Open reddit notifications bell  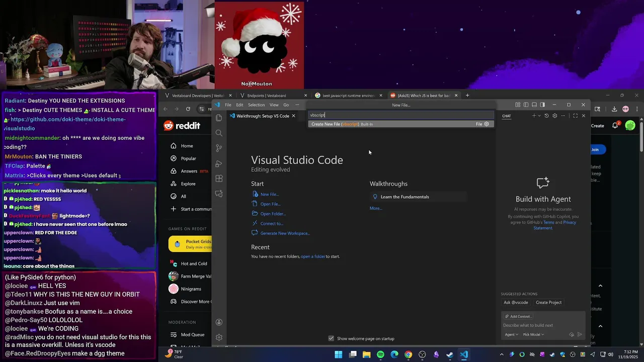615,126
